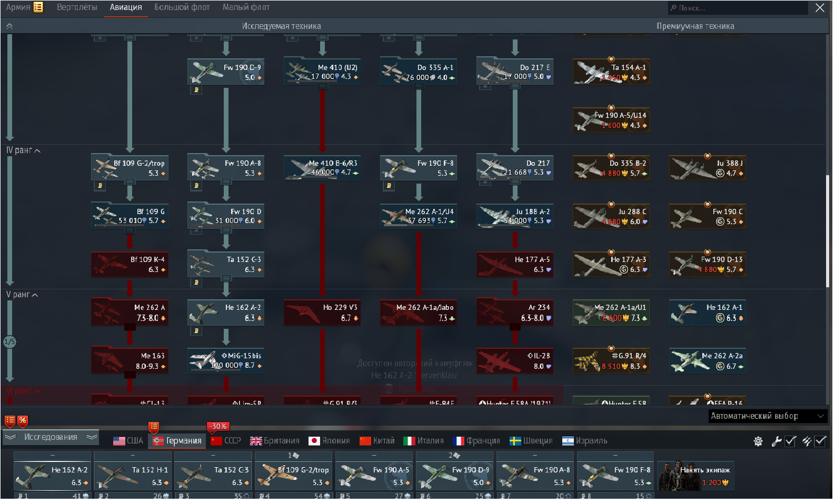Open the preset settings gear icon
Image resolution: width=835 pixels, height=504 pixels.
[x=758, y=441]
